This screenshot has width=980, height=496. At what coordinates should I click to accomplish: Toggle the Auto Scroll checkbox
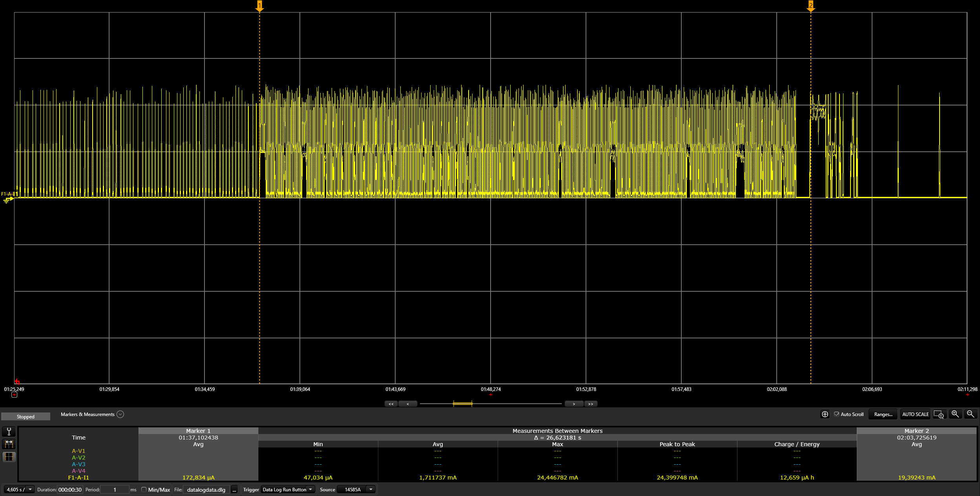[x=836, y=414]
